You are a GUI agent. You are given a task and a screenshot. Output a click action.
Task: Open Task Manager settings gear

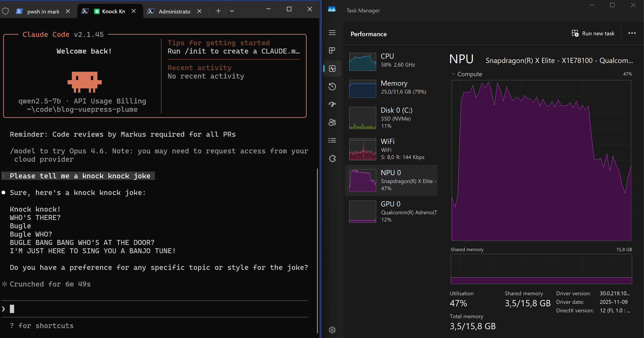click(332, 330)
